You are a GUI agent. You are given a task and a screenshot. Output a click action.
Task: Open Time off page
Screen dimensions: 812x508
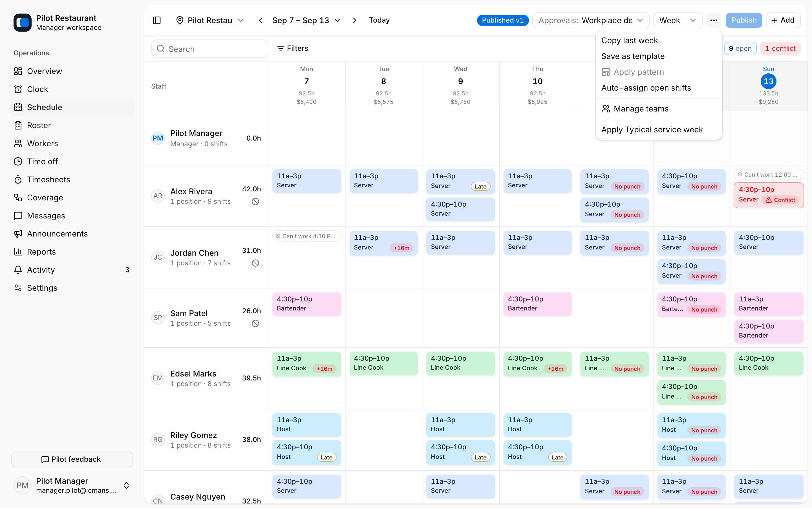point(72,161)
